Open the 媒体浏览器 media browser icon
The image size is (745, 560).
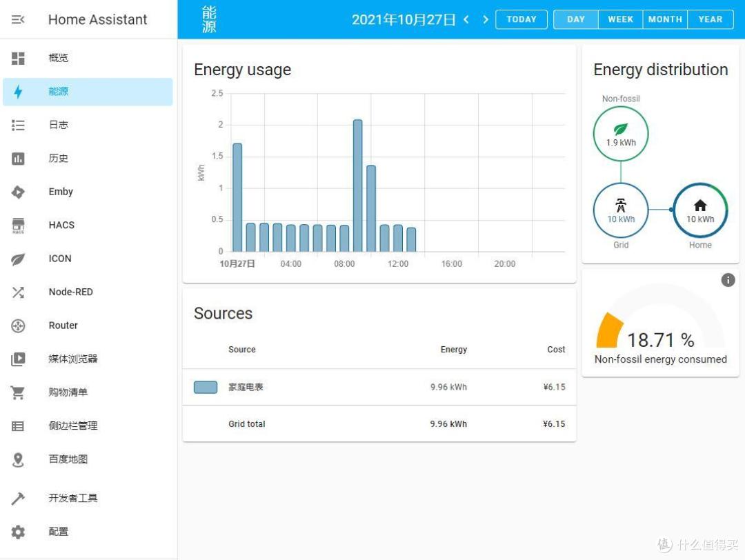(18, 359)
